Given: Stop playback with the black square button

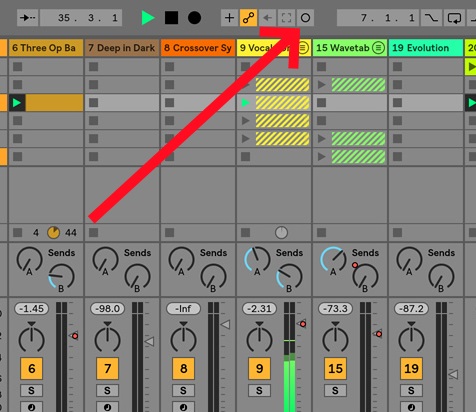Looking at the screenshot, I should coord(171,18).
